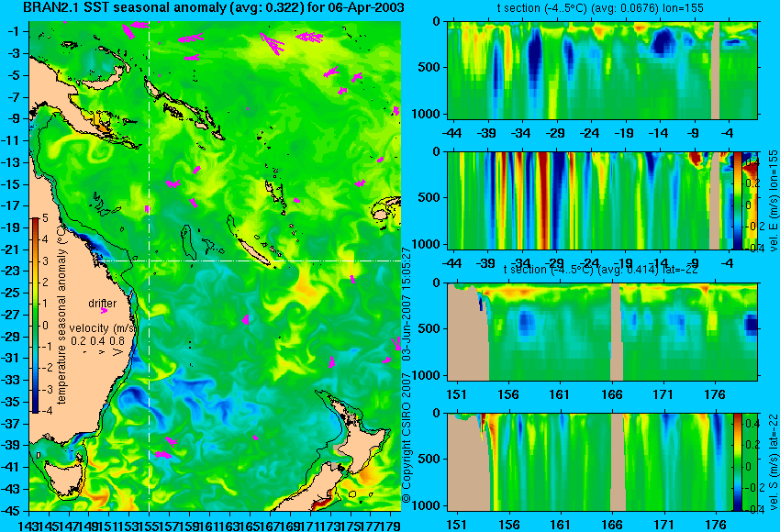
Task: Click the '-33' latitude label on the map axis
Action: coord(11,381)
